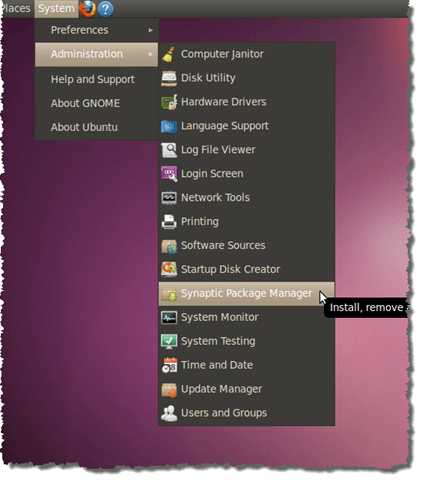Open the blue help question mark icon
The image size is (422, 480).
click(x=106, y=9)
